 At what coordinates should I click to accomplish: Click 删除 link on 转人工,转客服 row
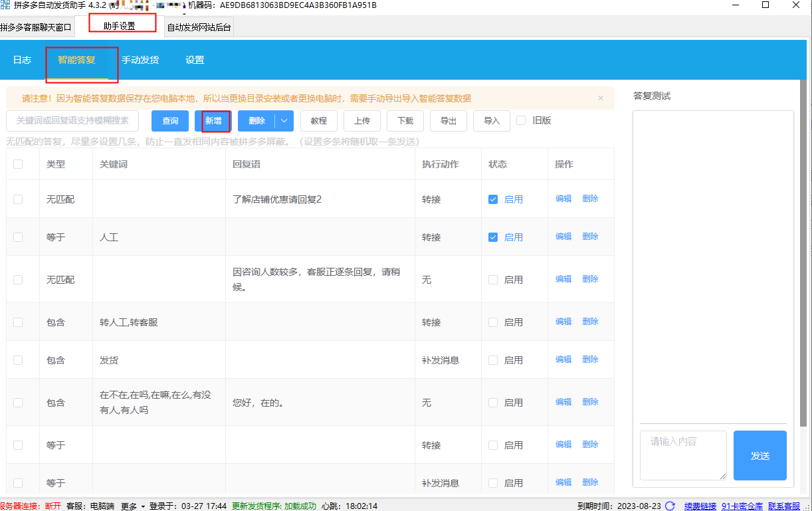(x=590, y=322)
